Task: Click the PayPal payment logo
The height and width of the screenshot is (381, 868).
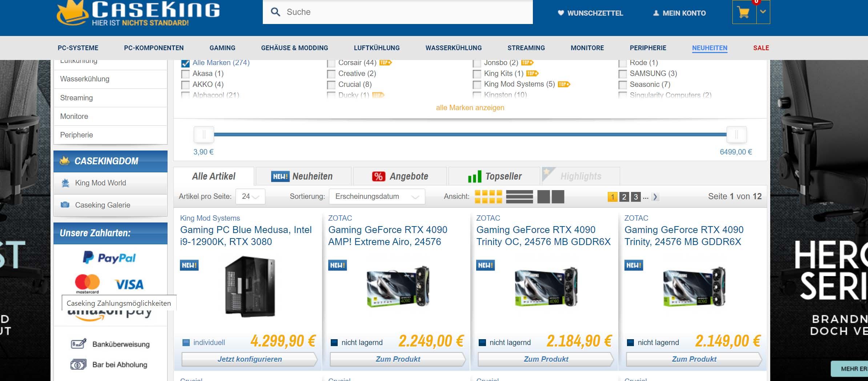Action: coord(109,258)
